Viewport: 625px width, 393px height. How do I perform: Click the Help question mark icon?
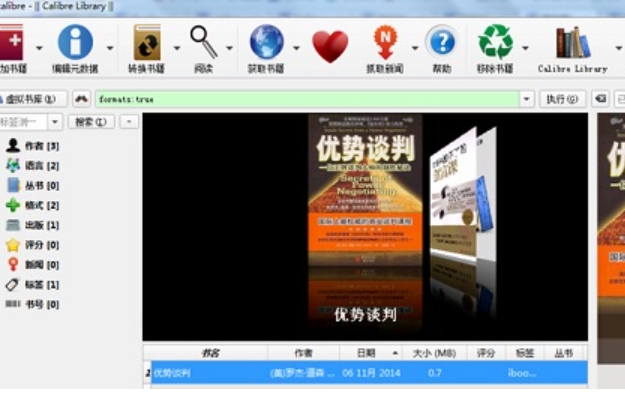442,42
